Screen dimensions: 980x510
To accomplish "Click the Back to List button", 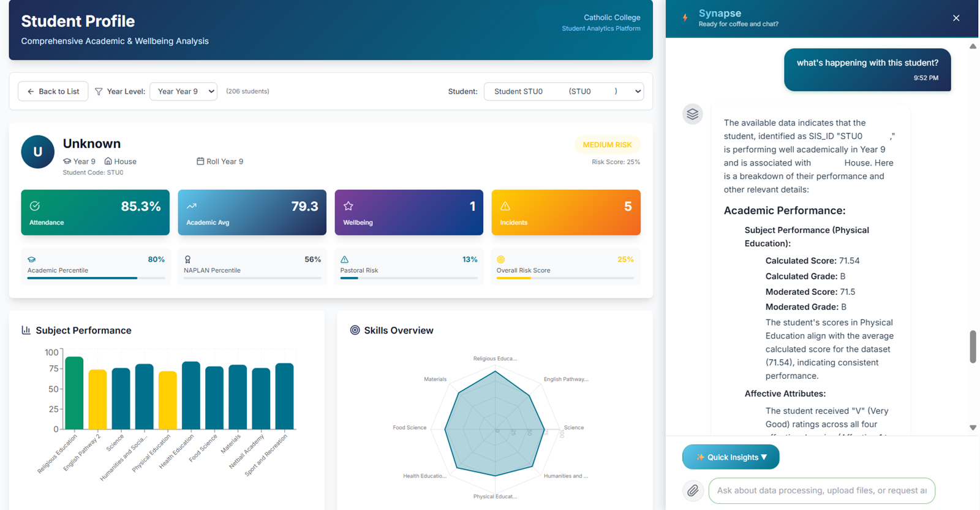I will coord(53,91).
